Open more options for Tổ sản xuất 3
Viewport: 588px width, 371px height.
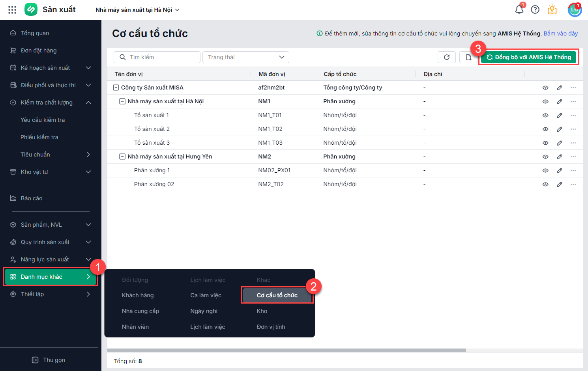pos(573,143)
